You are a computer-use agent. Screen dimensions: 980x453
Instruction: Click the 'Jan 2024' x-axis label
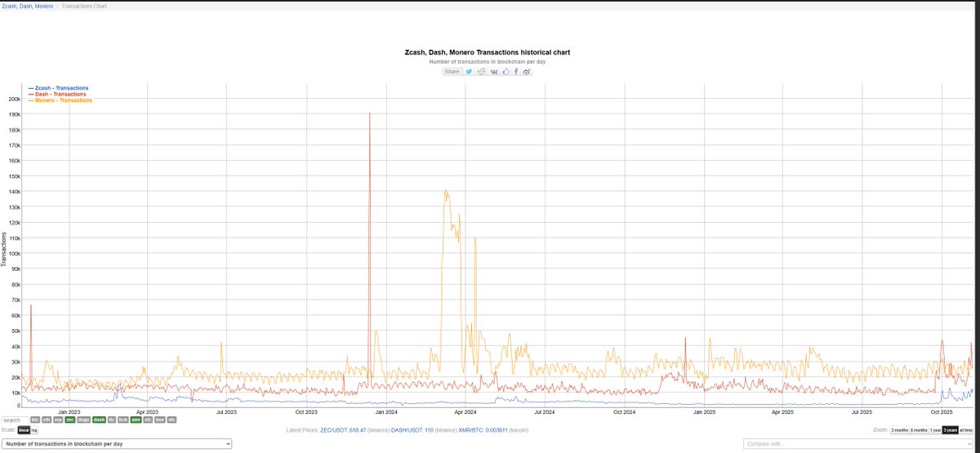coord(386,412)
